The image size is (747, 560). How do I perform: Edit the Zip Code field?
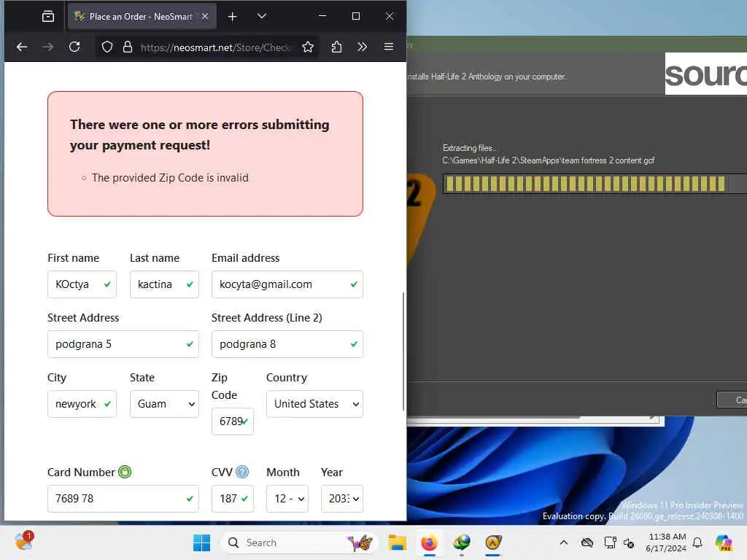tap(233, 421)
